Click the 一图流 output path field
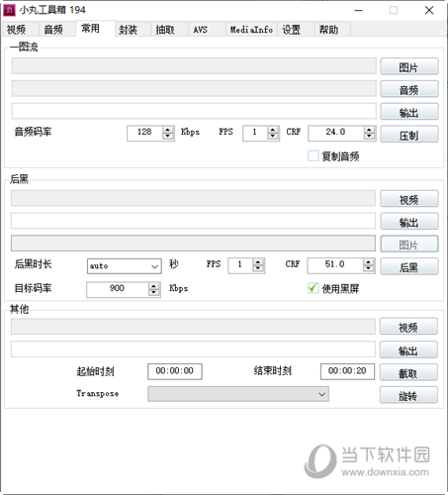 (x=194, y=111)
